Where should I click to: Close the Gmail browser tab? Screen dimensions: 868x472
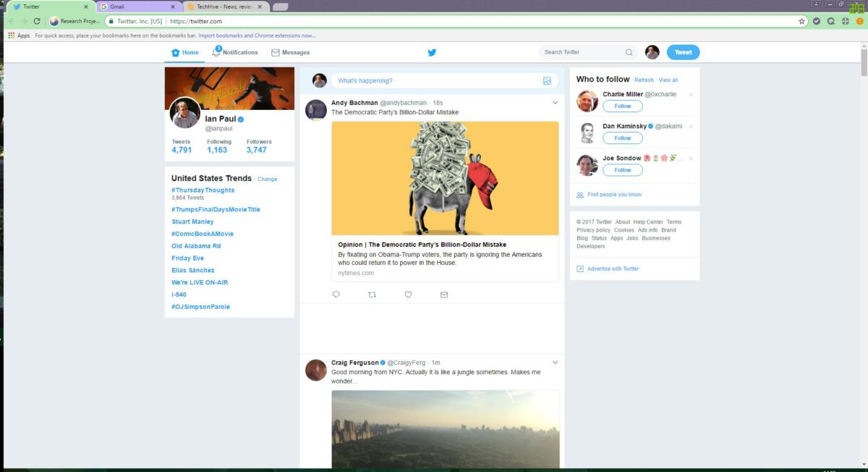[x=172, y=7]
